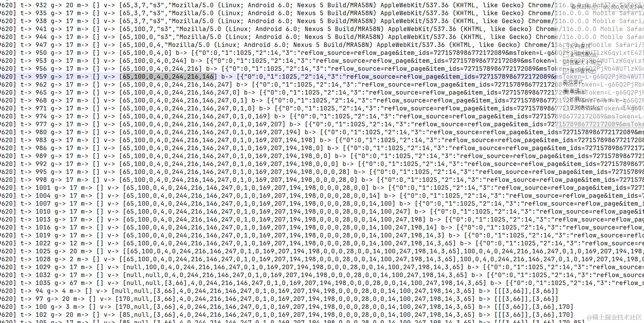Image resolution: width=644 pixels, height=323 pixels.
Task: Place cursor on the t-> 1025 log line
Action: [x=322, y=251]
